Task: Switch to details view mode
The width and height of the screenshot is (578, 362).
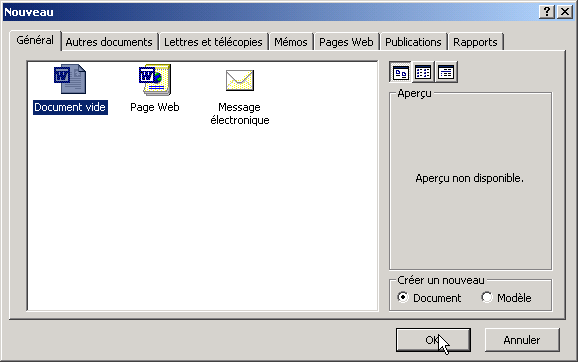Action: pos(446,72)
